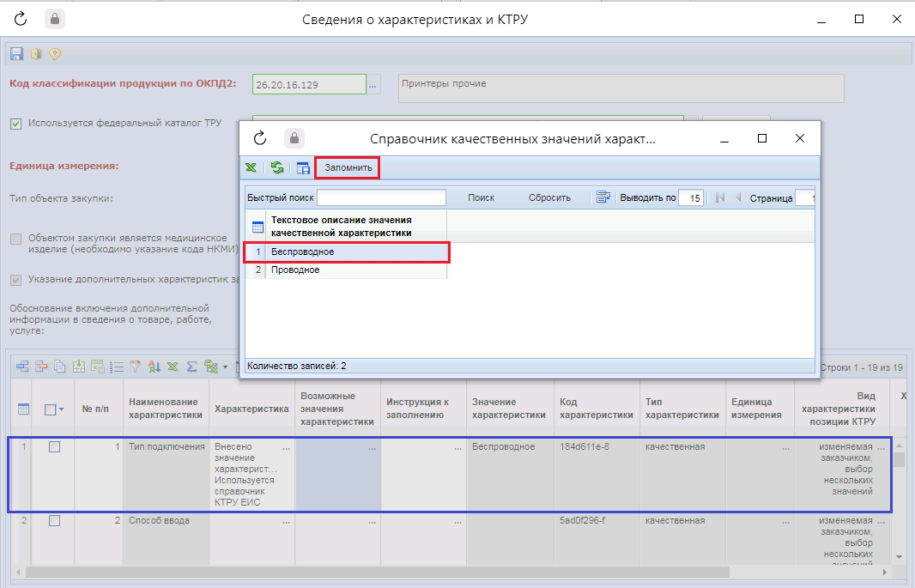The height and width of the screenshot is (588, 915).
Task: Click the help question mark icon
Action: (x=55, y=54)
